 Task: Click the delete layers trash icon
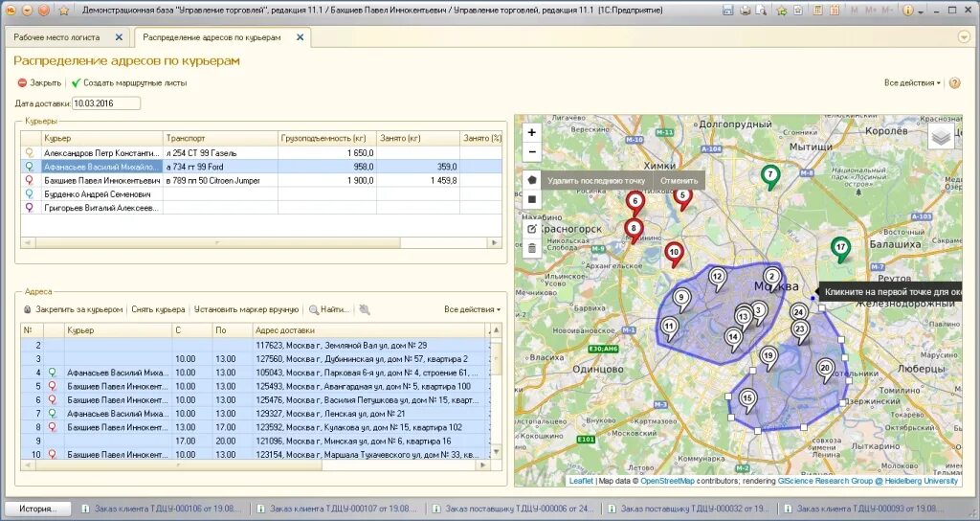point(532,249)
